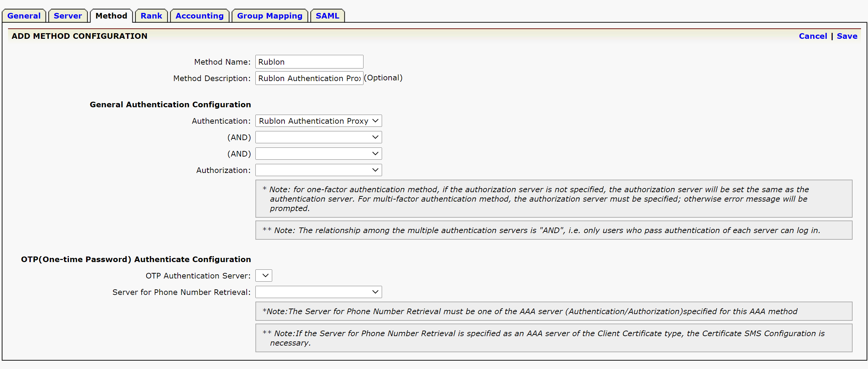
Task: Open the Authorization dropdown
Action: [318, 170]
